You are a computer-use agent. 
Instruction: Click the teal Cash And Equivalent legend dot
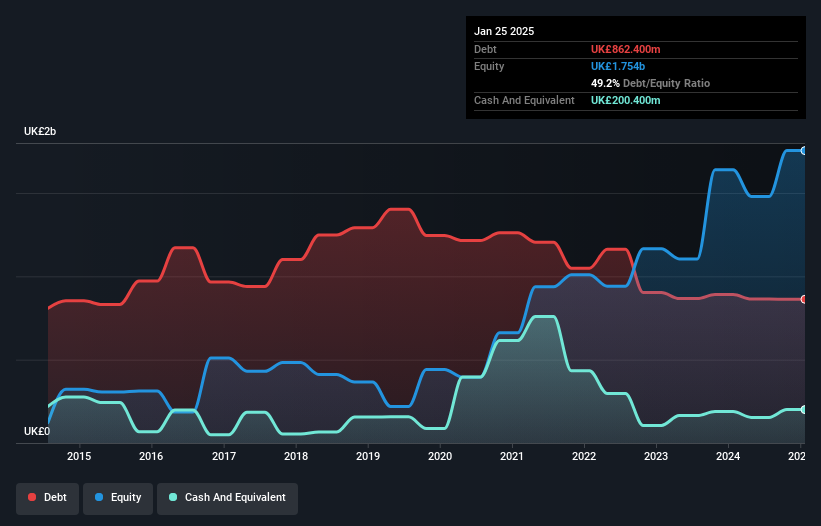click(173, 497)
